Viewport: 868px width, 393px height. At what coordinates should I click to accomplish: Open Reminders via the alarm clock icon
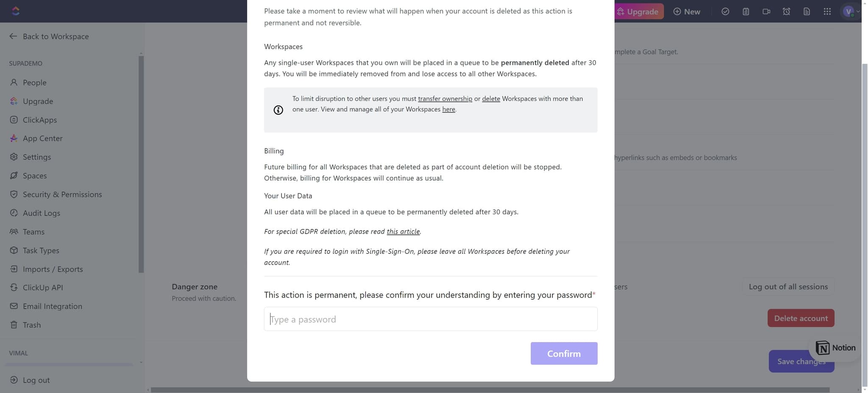tap(787, 11)
